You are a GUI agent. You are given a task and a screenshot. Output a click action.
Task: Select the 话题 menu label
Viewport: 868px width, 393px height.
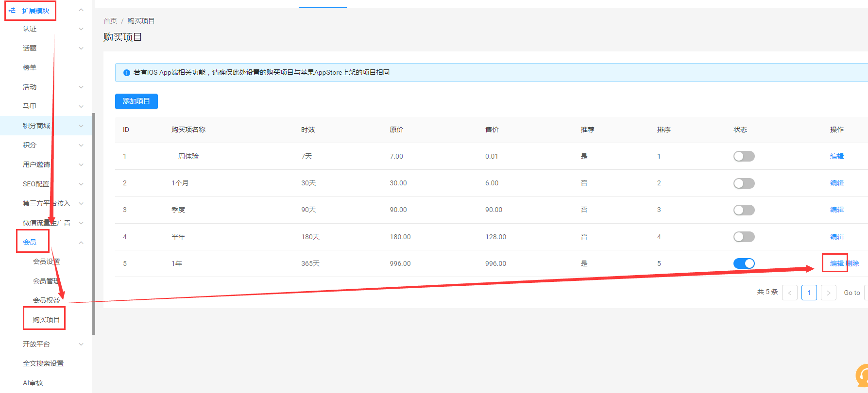(30, 48)
